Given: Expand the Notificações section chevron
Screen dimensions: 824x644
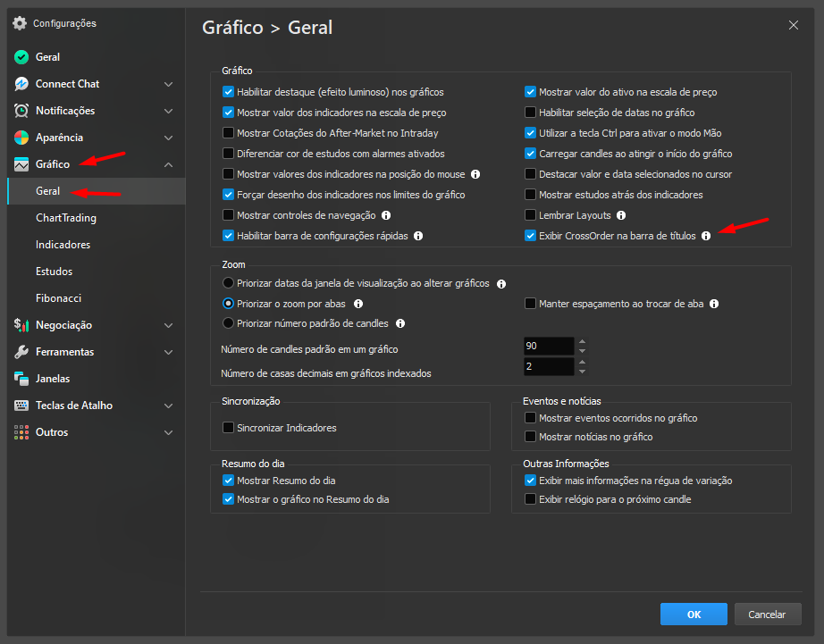Looking at the screenshot, I should (168, 111).
